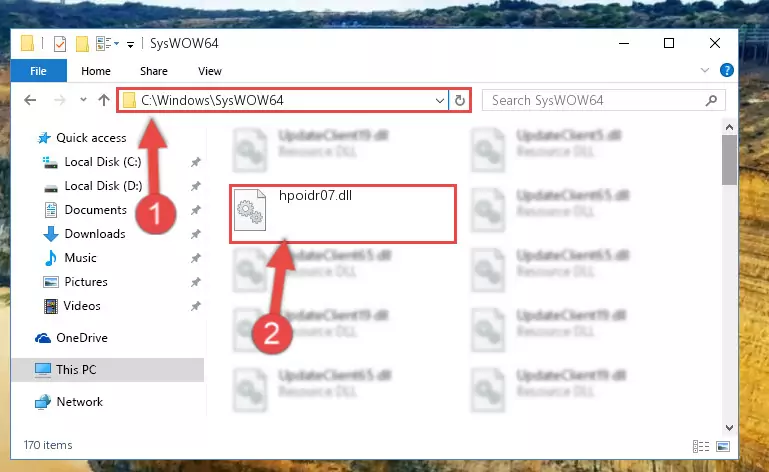The height and width of the screenshot is (472, 769).
Task: Click the file list scrollbar down arrow
Action: [729, 428]
